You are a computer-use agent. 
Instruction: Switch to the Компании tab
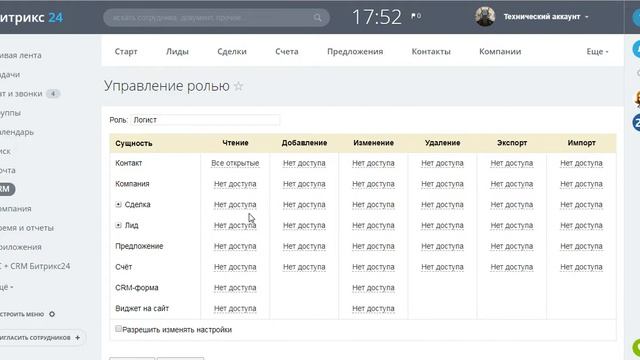tap(500, 51)
